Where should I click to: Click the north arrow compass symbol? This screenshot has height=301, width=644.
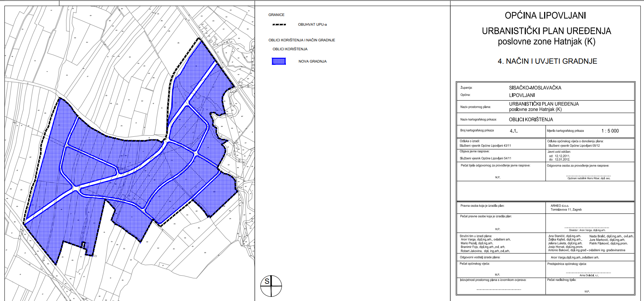271,286
